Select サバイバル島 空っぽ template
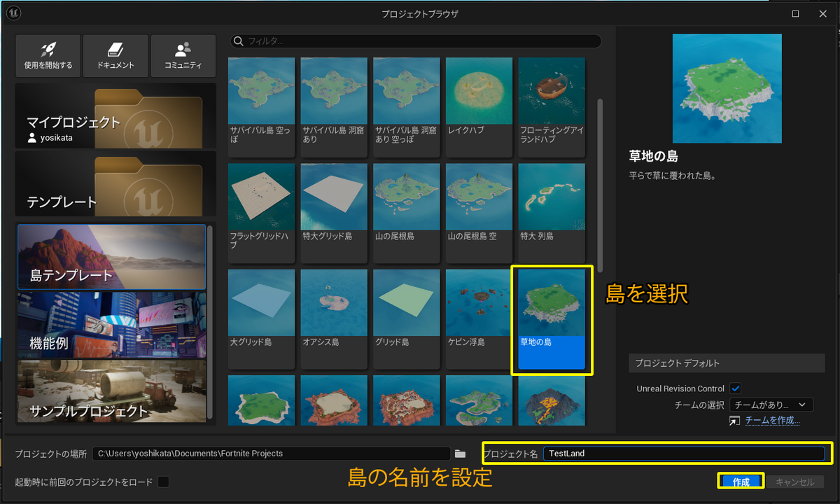840x504 pixels. pyautogui.click(x=262, y=106)
